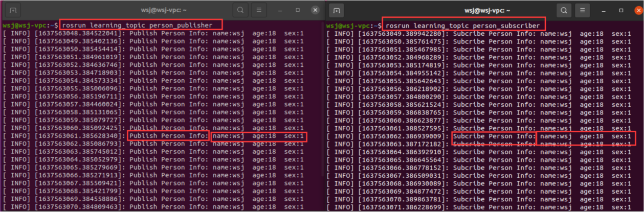Select Subcribe line with timestamp 1637563055.385642643
The image size is (644, 213).
(x=478, y=81)
